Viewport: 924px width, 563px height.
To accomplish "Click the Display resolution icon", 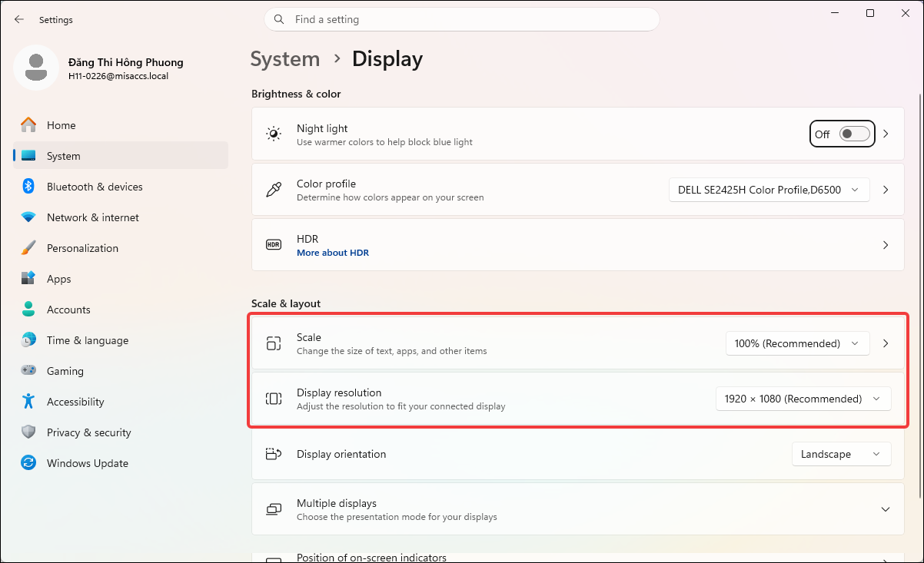I will point(274,399).
